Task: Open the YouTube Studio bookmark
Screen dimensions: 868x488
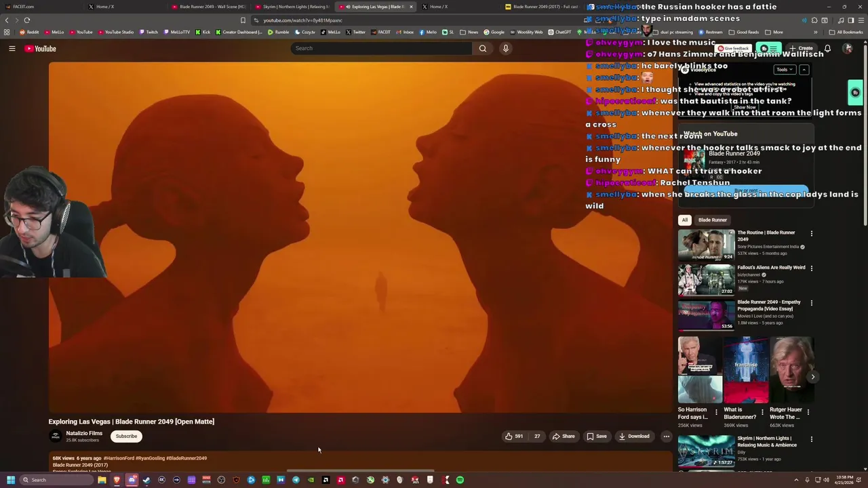Action: point(116,32)
